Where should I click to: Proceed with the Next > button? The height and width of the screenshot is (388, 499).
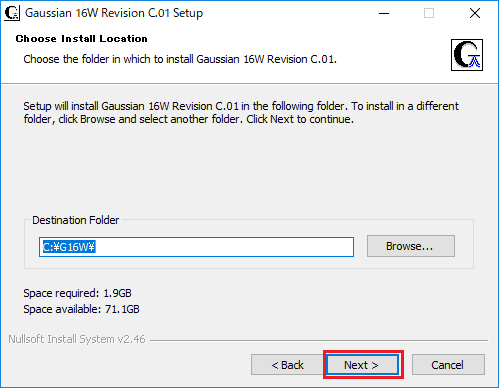point(363,365)
